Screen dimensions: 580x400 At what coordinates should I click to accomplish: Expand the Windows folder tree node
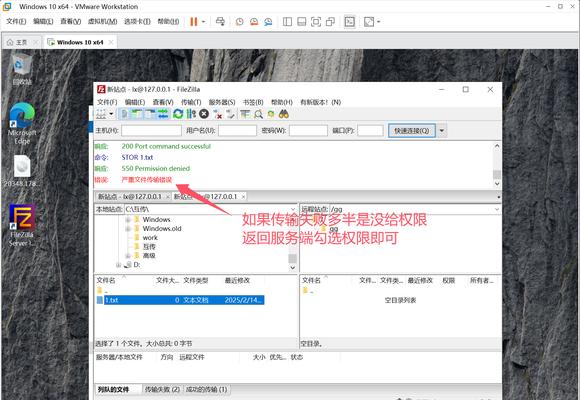pyautogui.click(x=128, y=220)
